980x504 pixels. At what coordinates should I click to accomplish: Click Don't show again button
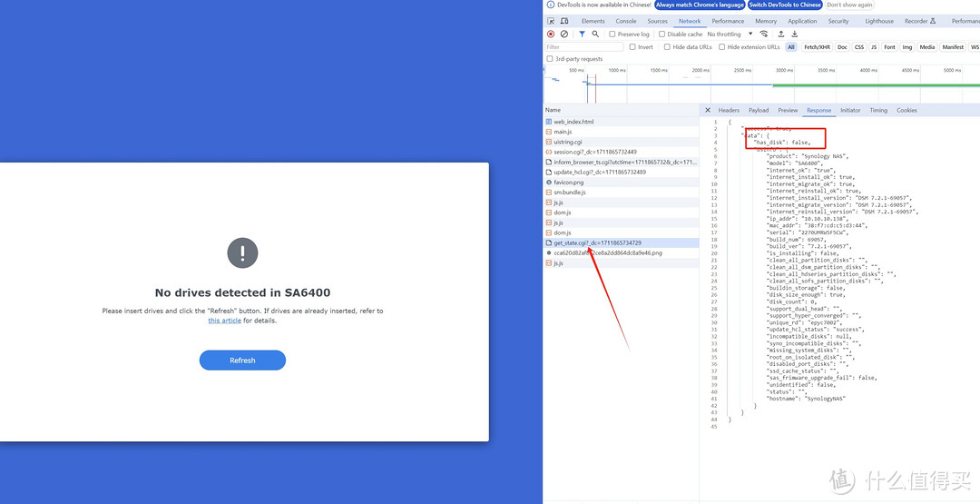click(849, 5)
